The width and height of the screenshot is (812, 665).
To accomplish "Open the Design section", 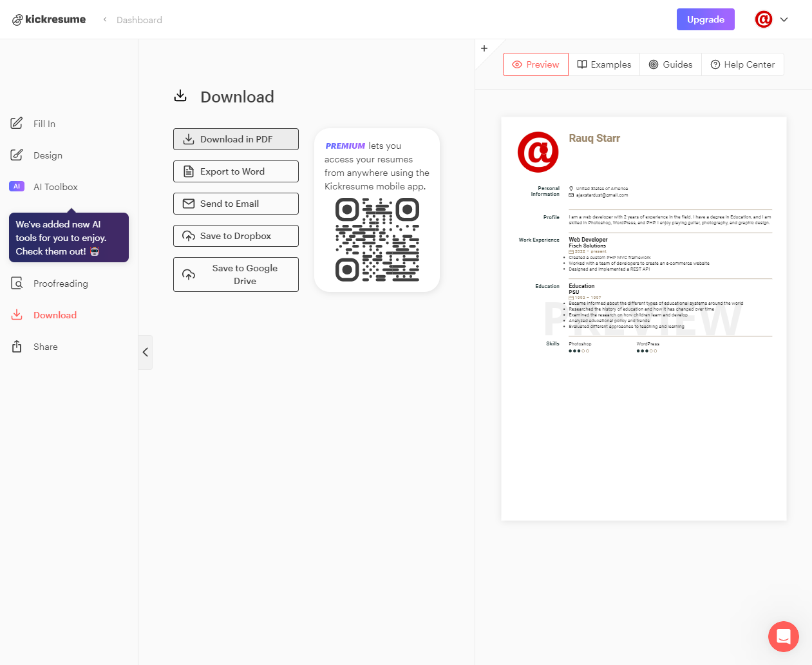I will point(48,155).
